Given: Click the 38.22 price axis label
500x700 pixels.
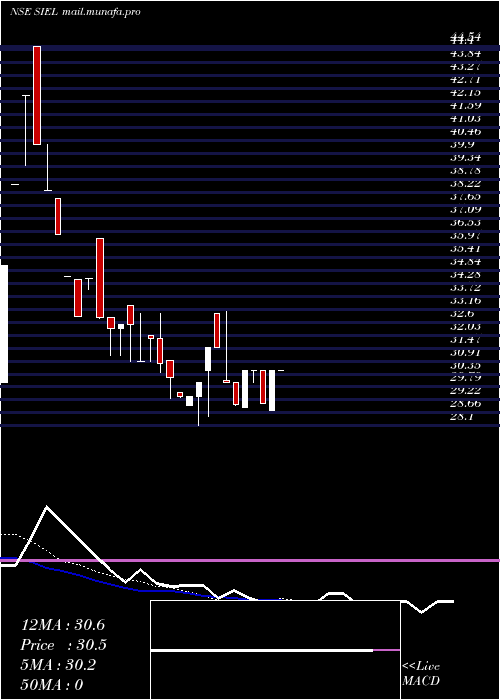Looking at the screenshot, I should point(465,183).
